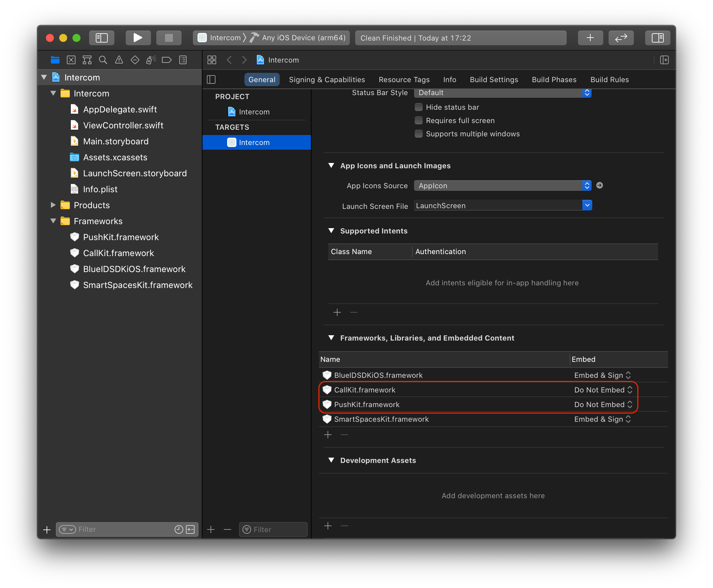Go forward with the right chevron
The image size is (713, 588).
coord(244,60)
